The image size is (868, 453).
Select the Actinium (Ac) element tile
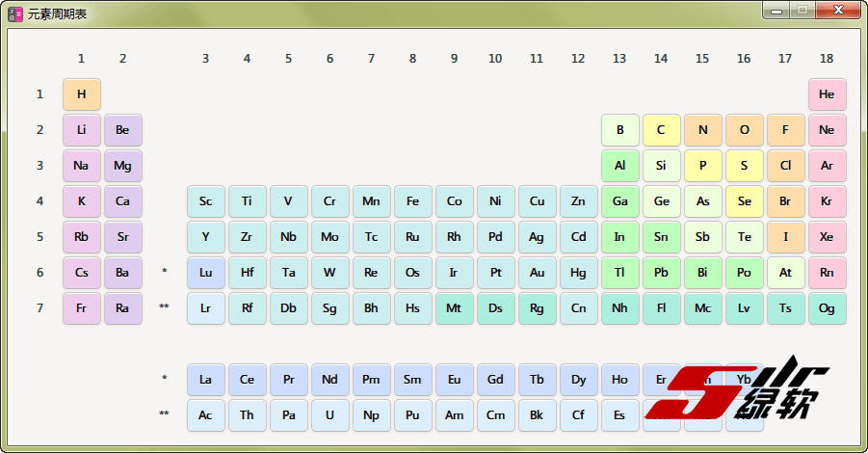click(x=205, y=415)
